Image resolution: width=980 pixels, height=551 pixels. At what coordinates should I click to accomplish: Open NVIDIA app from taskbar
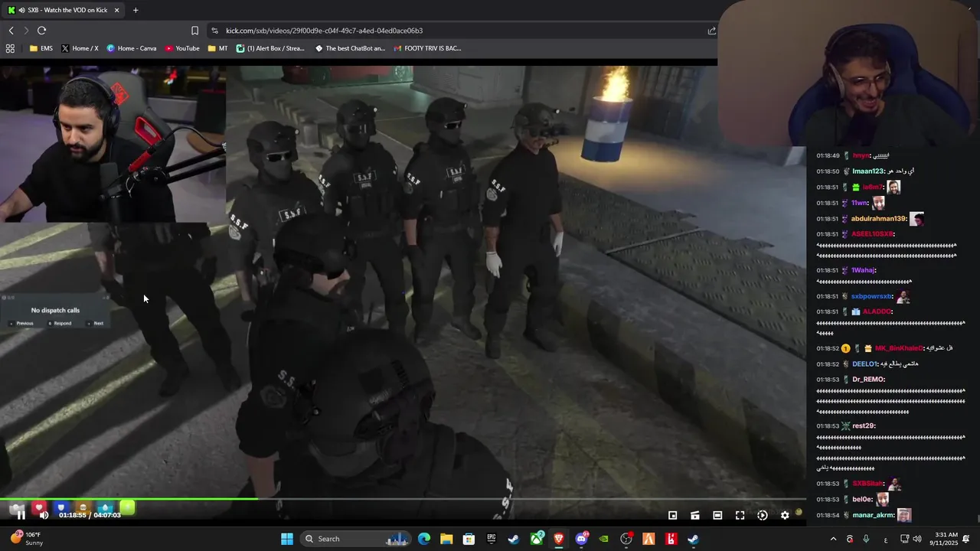(x=604, y=539)
